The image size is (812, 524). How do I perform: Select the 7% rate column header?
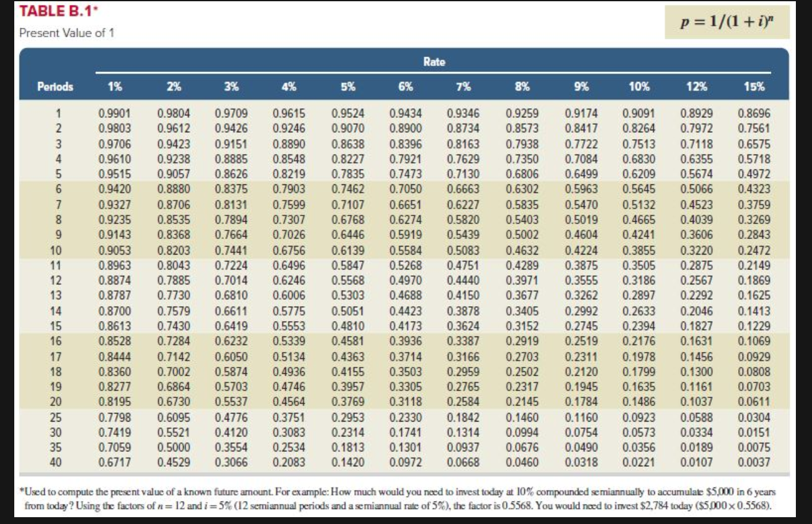pyautogui.click(x=463, y=87)
